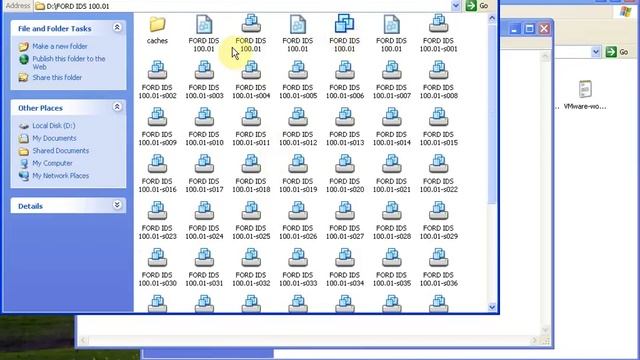Screen dimensions: 640x360
Task: Collapse the File and Folder Tasks panel
Action: [x=117, y=28]
